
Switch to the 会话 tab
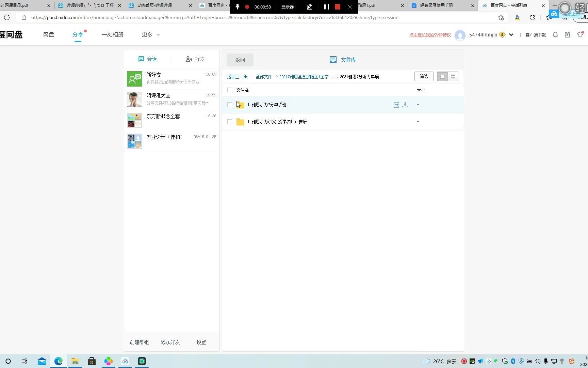pyautogui.click(x=148, y=59)
